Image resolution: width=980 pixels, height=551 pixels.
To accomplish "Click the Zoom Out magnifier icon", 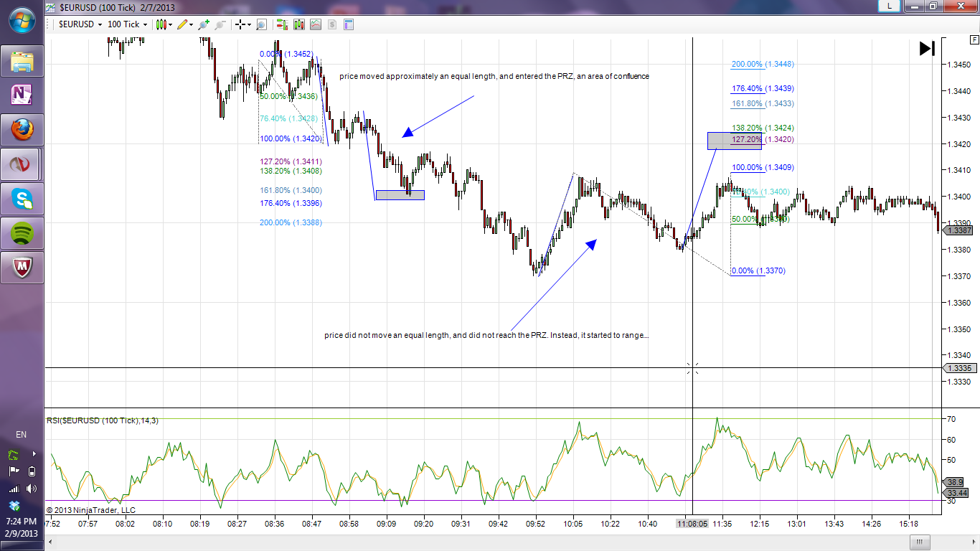I will tap(220, 24).
